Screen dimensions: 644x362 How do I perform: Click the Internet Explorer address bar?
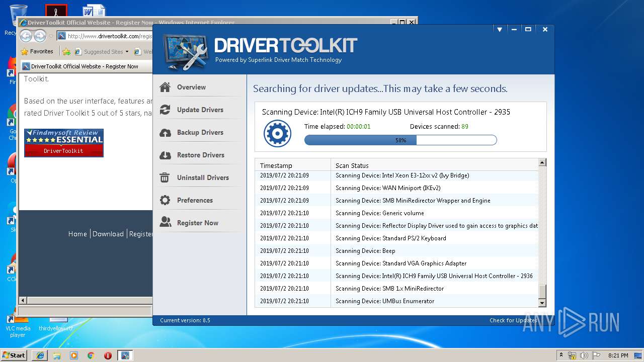(105, 36)
